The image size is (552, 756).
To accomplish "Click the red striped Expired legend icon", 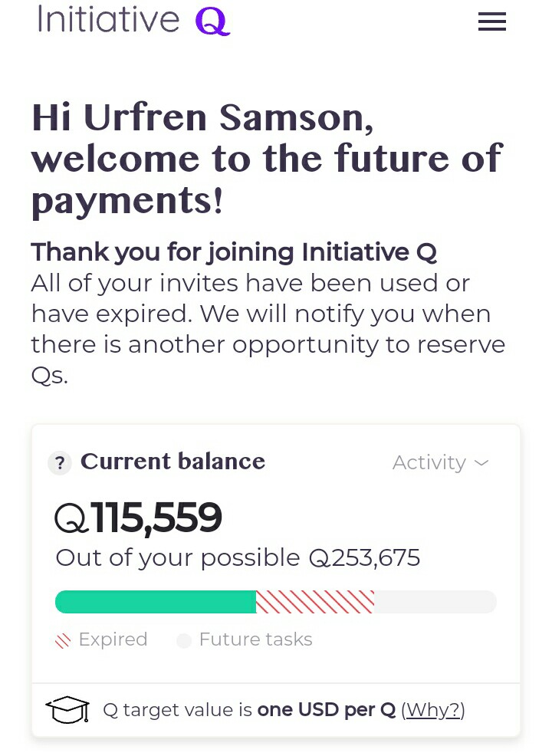I will [x=63, y=641].
